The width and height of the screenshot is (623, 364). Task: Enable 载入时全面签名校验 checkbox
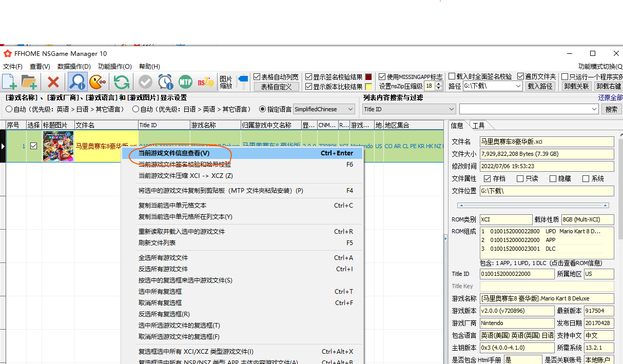(452, 76)
